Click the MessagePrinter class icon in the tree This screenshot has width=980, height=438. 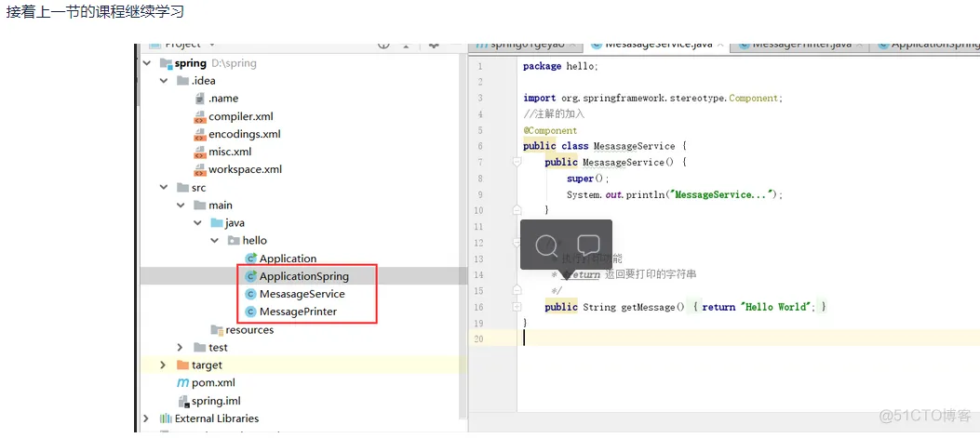(x=251, y=312)
